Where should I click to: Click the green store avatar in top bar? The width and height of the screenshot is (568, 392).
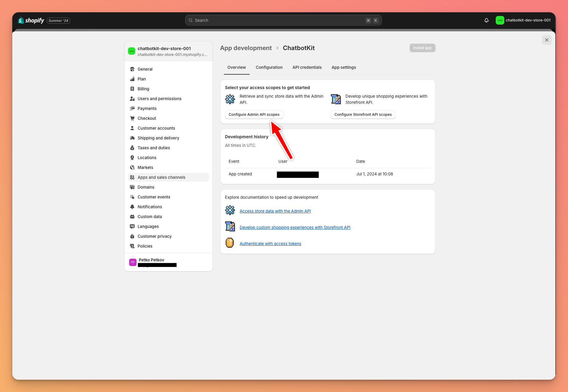[x=500, y=20]
